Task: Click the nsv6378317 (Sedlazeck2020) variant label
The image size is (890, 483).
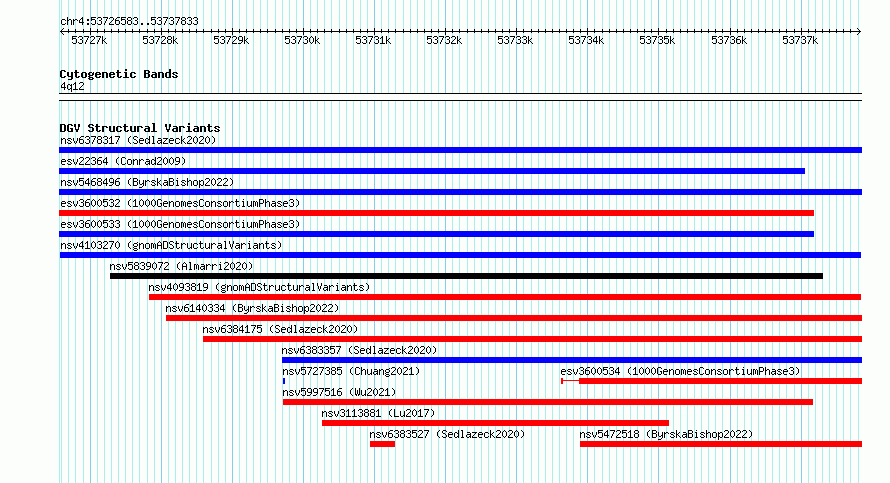Action: [138, 140]
